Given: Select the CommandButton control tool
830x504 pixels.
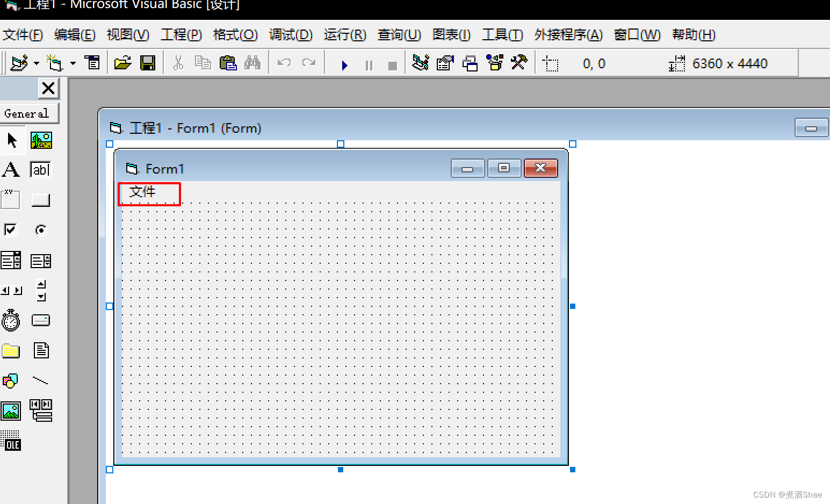Looking at the screenshot, I should 41,200.
